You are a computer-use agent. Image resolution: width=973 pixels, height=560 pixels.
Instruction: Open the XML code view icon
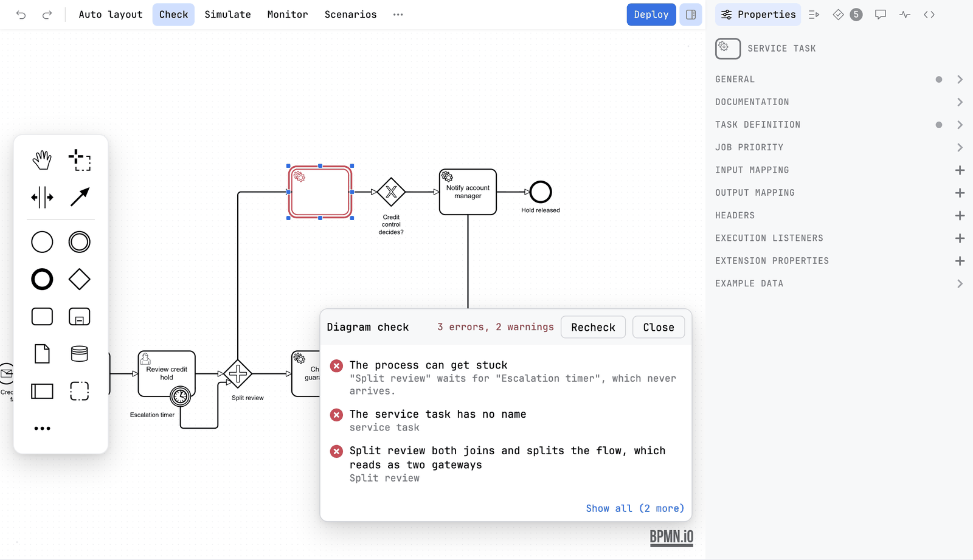(x=929, y=15)
